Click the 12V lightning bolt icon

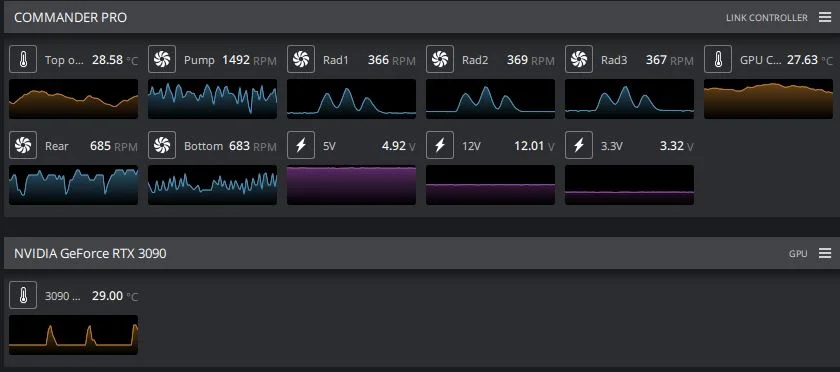click(440, 145)
